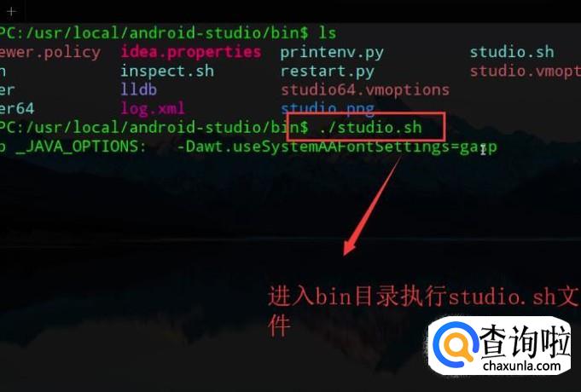This screenshot has height=392, width=581.
Task: Open a new terminal tab with plus icon
Action: 11,11
